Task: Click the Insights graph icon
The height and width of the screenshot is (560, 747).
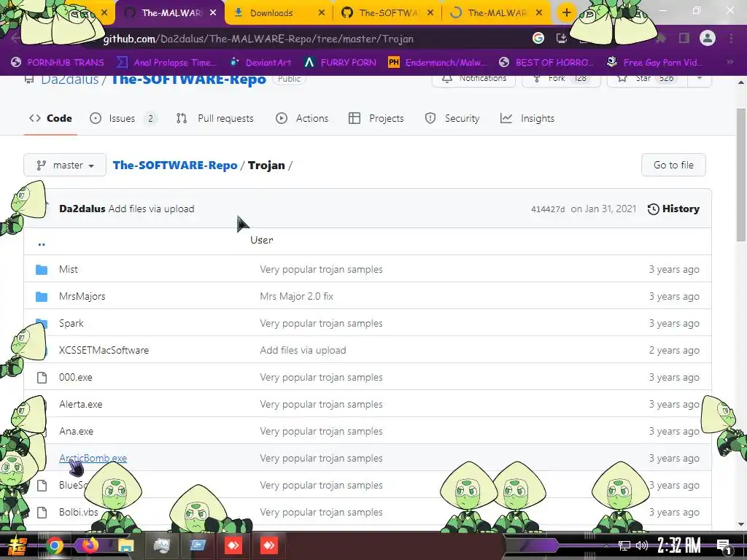Action: coord(506,118)
